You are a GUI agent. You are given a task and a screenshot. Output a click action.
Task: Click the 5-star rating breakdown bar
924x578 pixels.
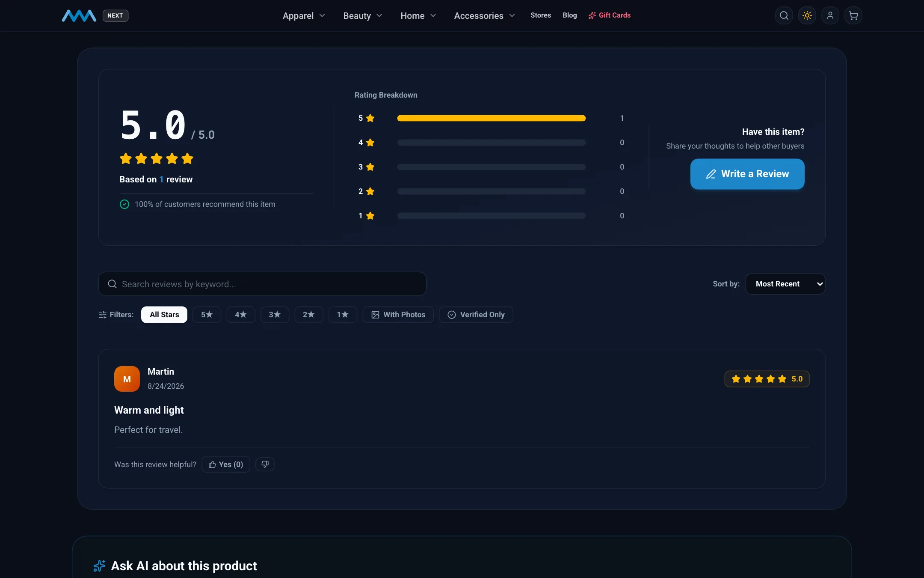coord(491,118)
